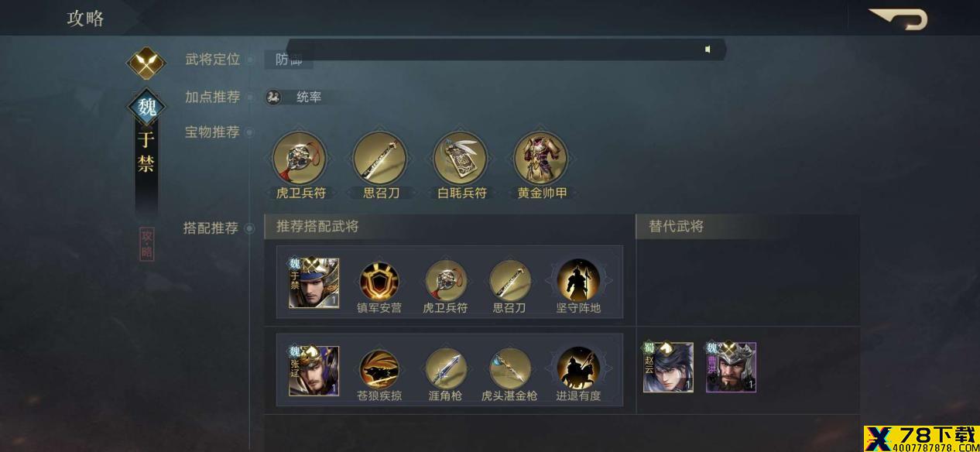This screenshot has width=980, height=452.
Task: Go back using the return arrow
Action: point(898,19)
